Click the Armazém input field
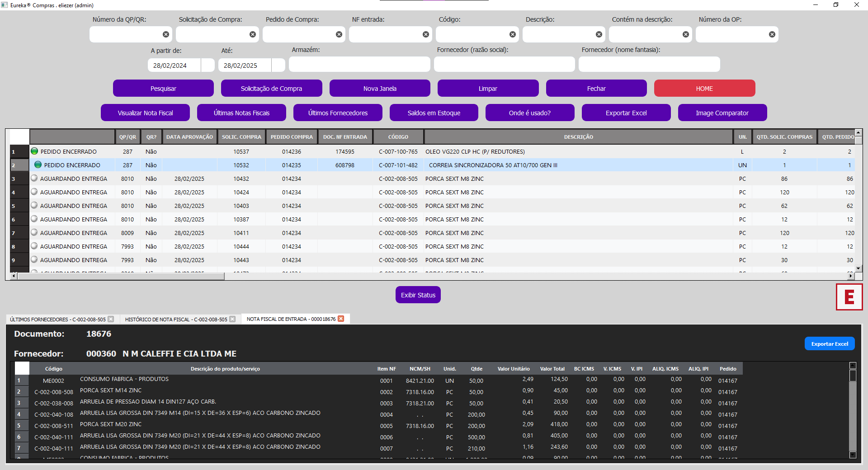Viewport: 868px width, 470px height. coord(359,64)
